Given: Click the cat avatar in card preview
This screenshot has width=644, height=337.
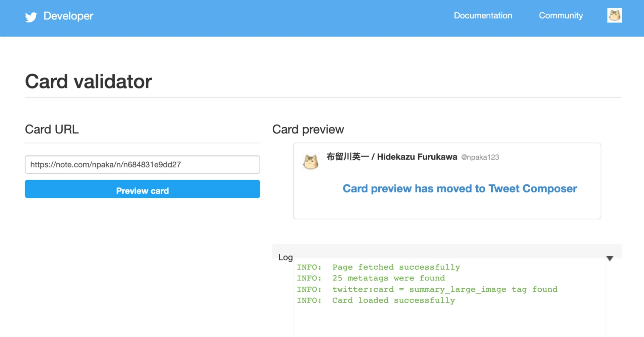Looking at the screenshot, I should (311, 162).
